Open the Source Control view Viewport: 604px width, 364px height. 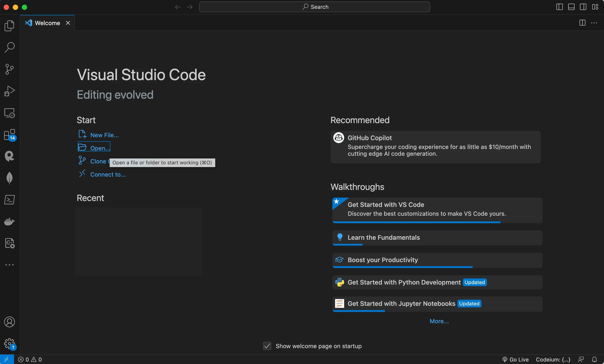pos(9,69)
